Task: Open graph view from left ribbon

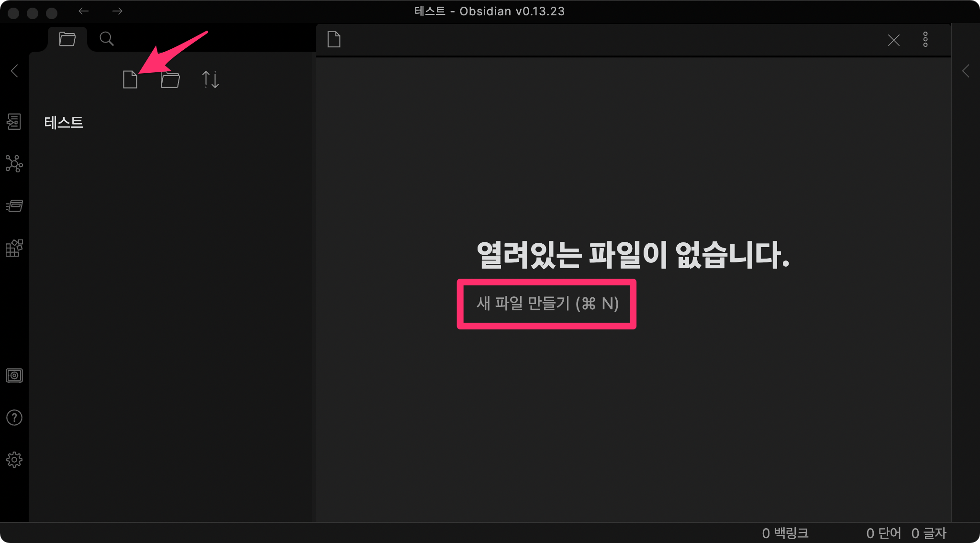Action: pos(14,164)
